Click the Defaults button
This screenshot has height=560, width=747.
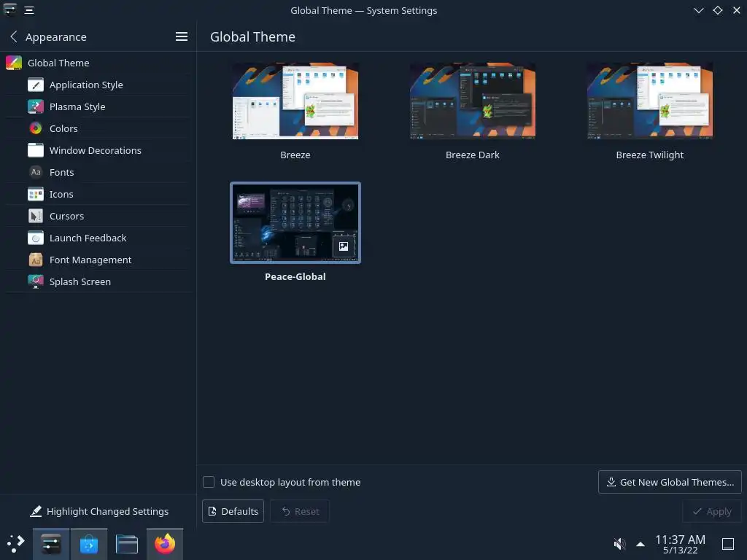[x=233, y=511]
